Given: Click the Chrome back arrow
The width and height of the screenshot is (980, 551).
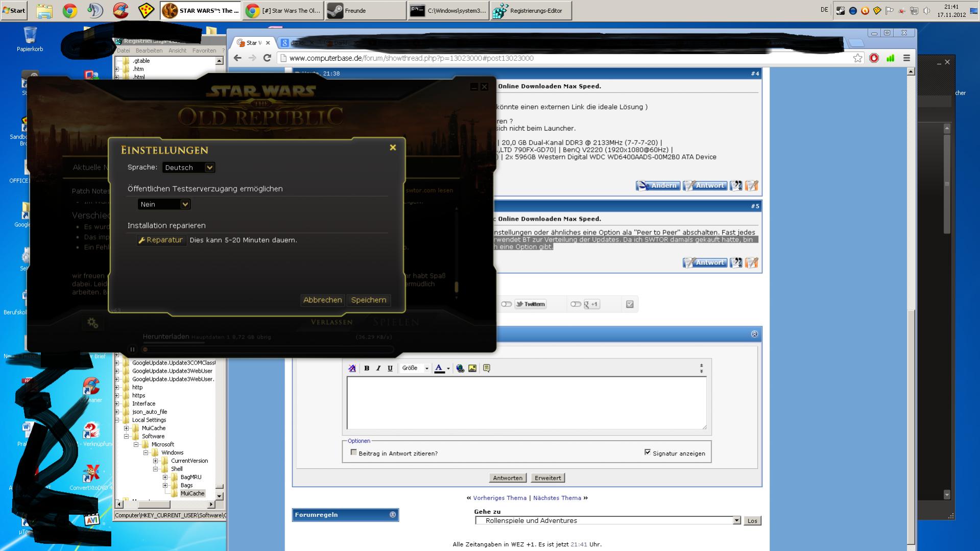Looking at the screenshot, I should tap(237, 58).
